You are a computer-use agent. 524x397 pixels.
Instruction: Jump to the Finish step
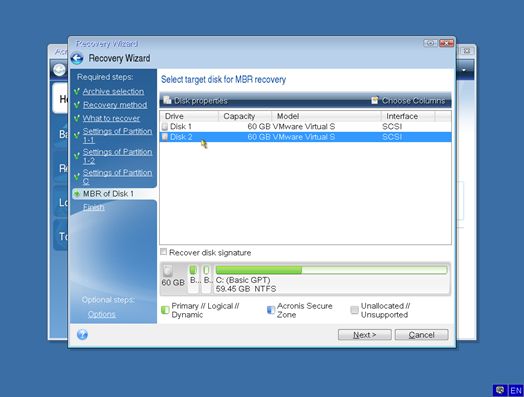pos(94,207)
